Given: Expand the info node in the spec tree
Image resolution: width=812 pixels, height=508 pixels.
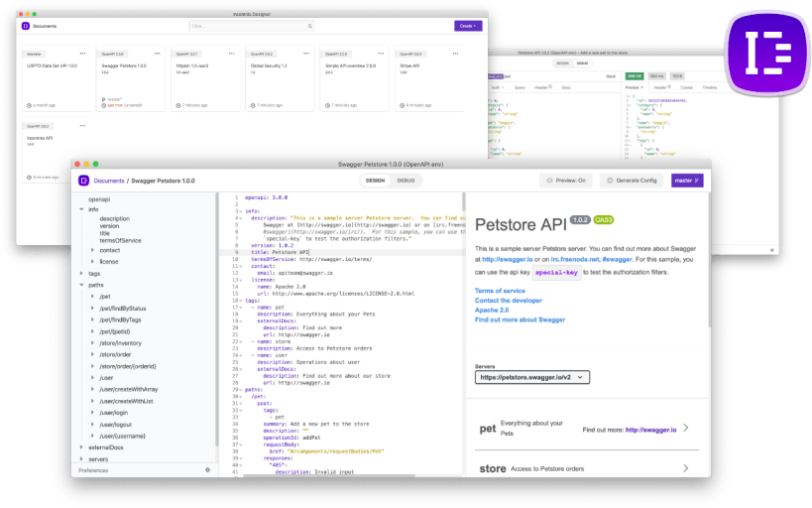Looking at the screenshot, I should click(81, 209).
